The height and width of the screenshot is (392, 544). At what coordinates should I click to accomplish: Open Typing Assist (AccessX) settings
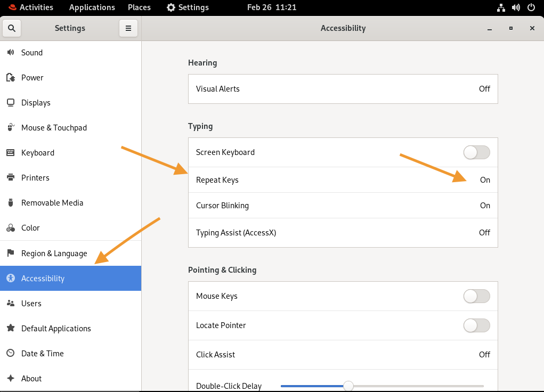[x=343, y=233]
